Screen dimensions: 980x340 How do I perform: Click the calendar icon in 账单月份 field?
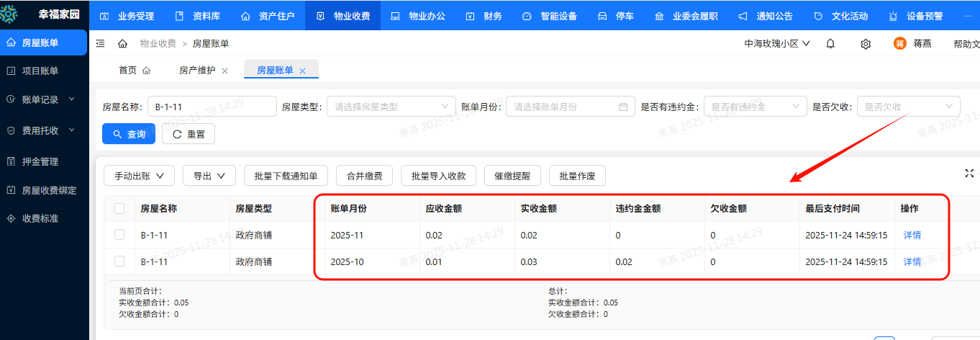pyautogui.click(x=623, y=107)
